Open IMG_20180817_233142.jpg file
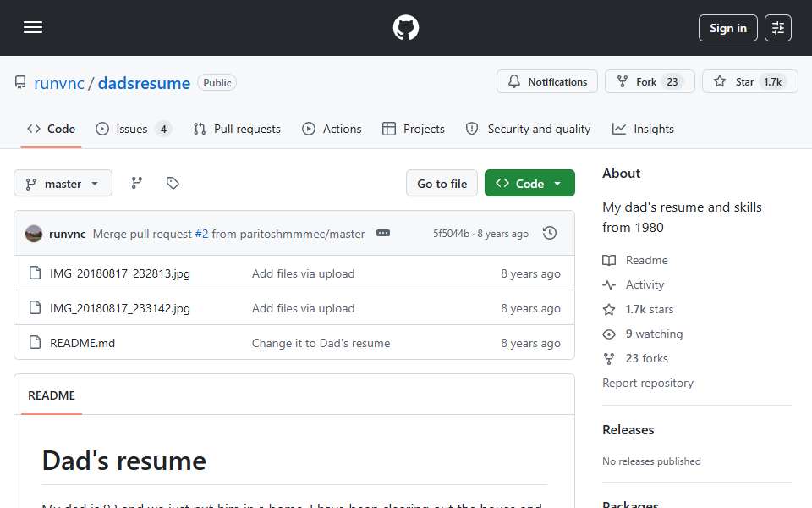Viewport: 812px width, 508px height. coord(119,308)
